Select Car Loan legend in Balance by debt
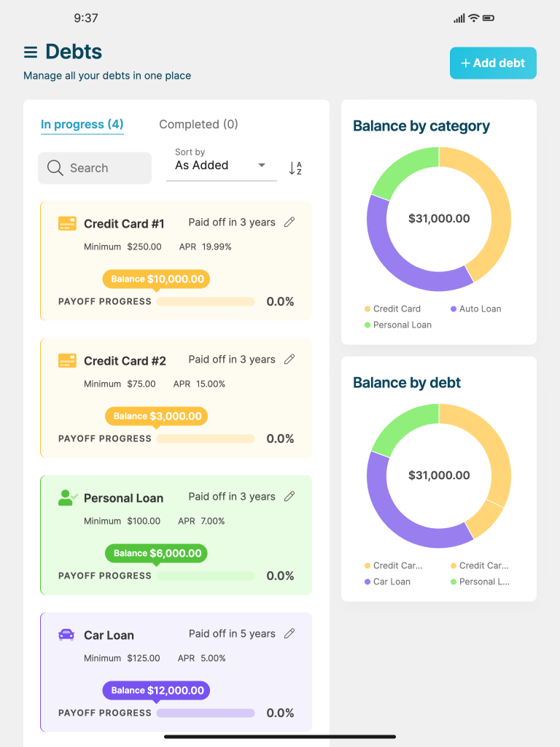The width and height of the screenshot is (560, 747). 387,581
